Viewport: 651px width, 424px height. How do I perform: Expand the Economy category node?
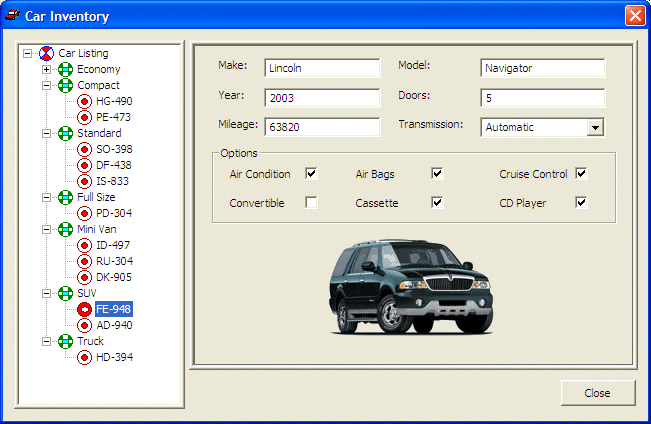[46, 69]
